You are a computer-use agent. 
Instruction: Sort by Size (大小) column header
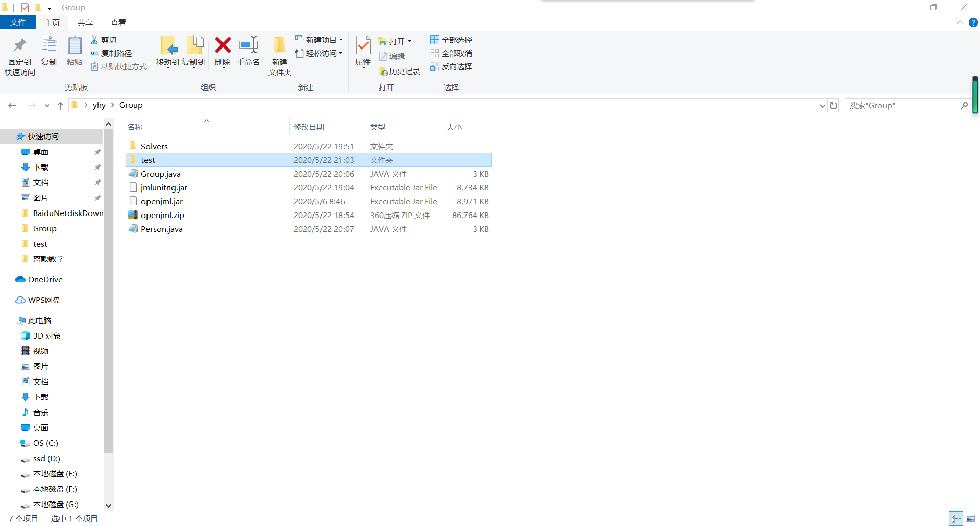click(x=454, y=127)
